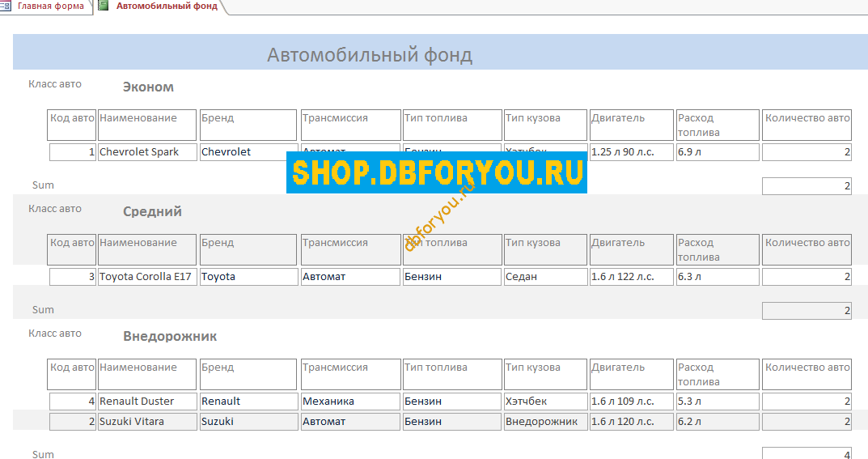Click the Бензин cell in Renault Duster row
This screenshot has width=868, height=459.
pyautogui.click(x=452, y=402)
